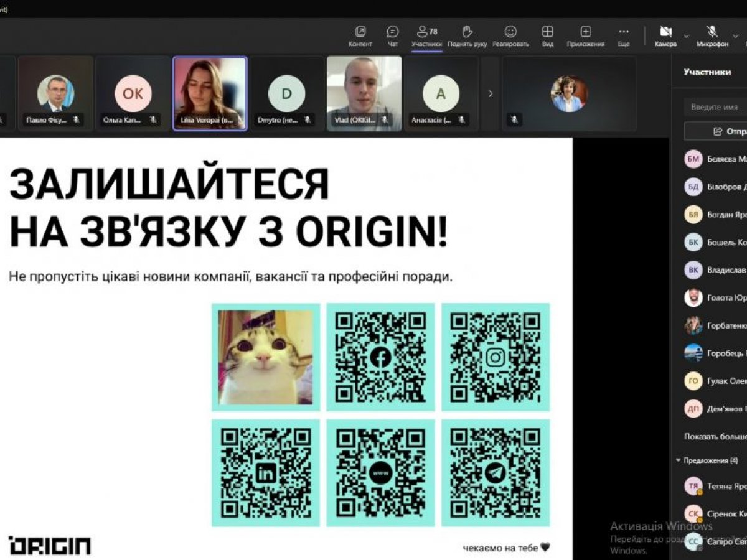Select Анастасія participant tile
The image size is (747, 560).
441,94
